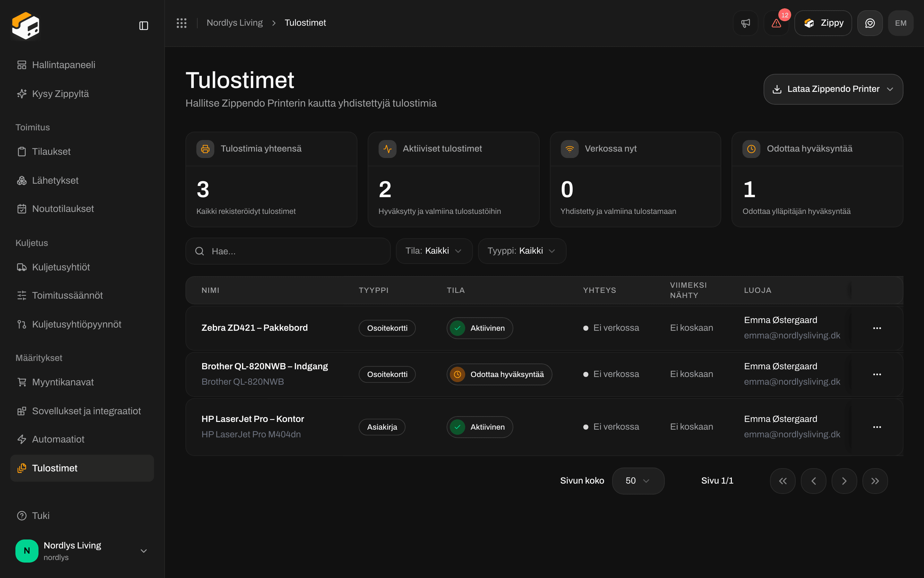Open Brother QL-820NWB – Indgang printer
The height and width of the screenshot is (578, 924).
[x=265, y=366]
